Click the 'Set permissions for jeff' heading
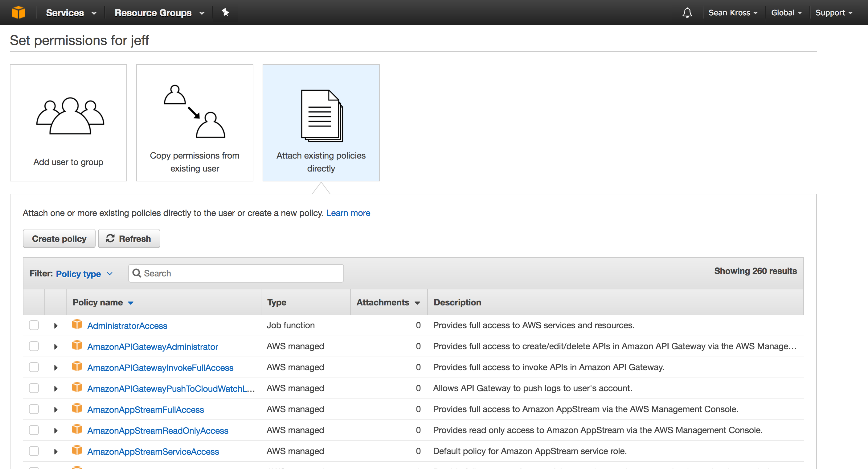 (80, 40)
